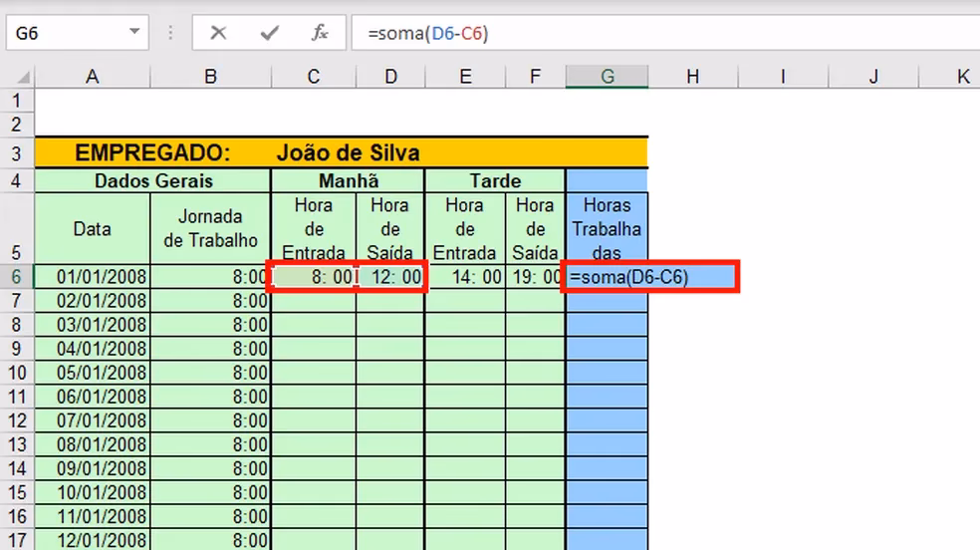This screenshot has width=980, height=550.
Task: Select column I header
Action: pos(783,77)
